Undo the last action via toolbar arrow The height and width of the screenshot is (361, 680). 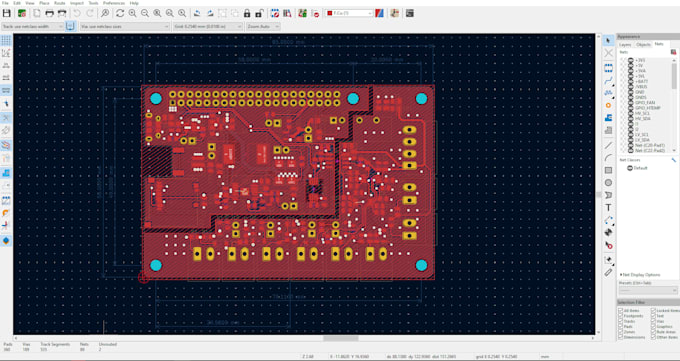[x=77, y=13]
